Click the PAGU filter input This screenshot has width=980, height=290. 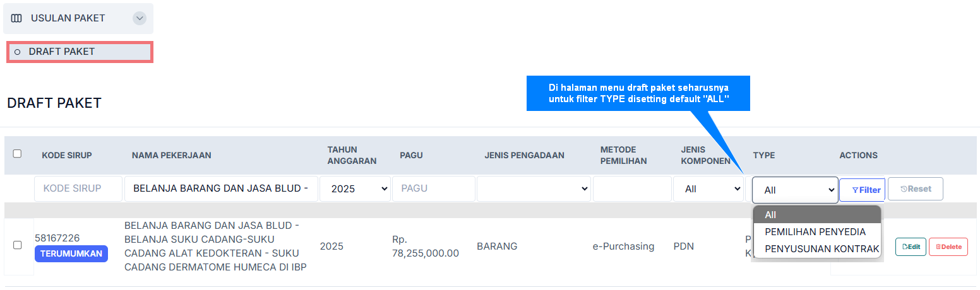point(433,188)
